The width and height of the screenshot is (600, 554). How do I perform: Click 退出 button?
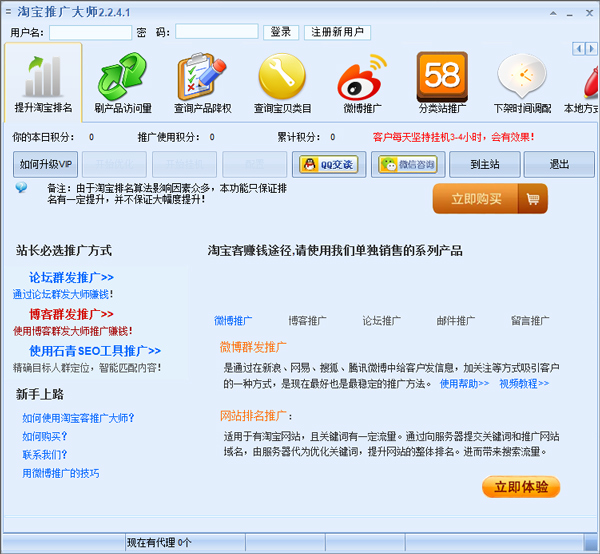coord(559,165)
